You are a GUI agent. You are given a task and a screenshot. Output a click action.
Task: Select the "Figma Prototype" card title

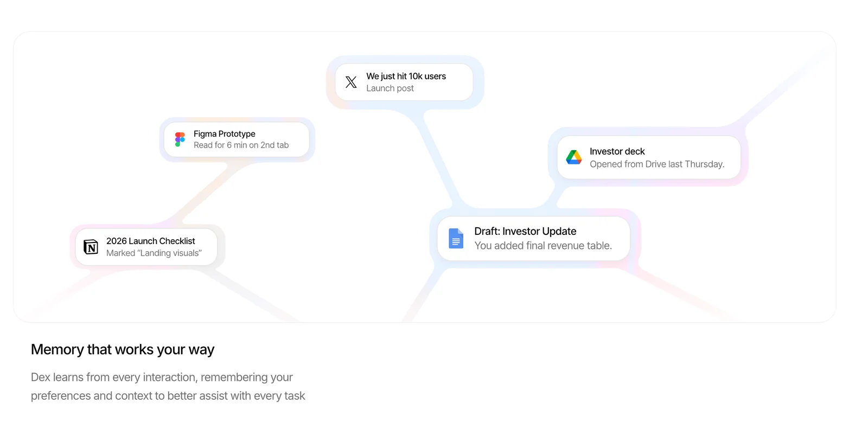(224, 134)
